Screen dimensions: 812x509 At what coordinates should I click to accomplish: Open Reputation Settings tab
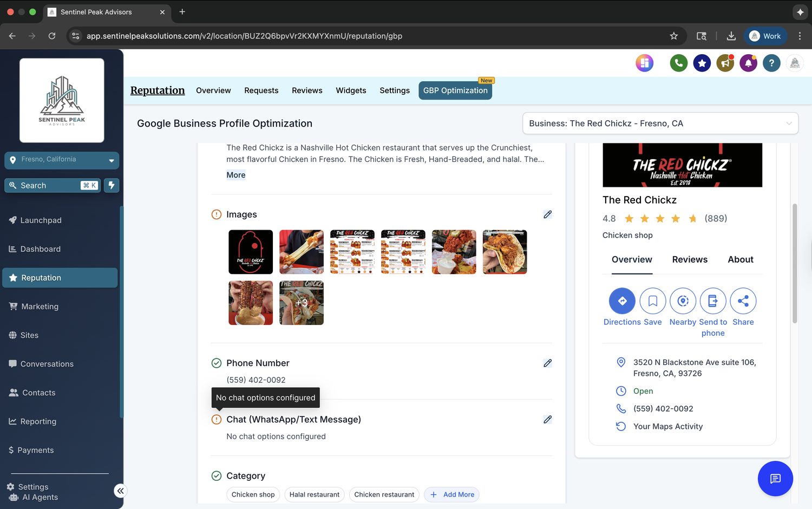tap(395, 90)
